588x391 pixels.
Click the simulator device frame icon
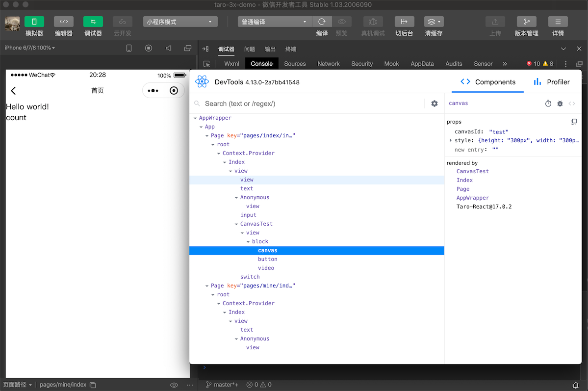pos(129,48)
